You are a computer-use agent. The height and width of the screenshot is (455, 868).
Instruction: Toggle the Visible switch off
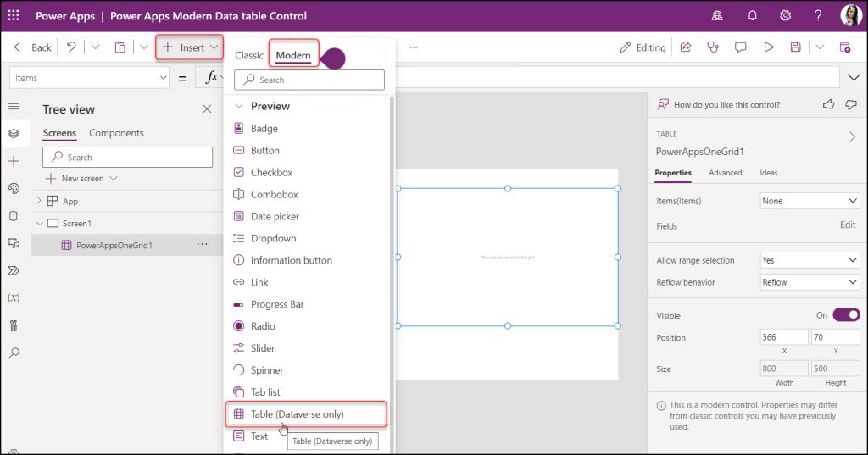click(846, 315)
